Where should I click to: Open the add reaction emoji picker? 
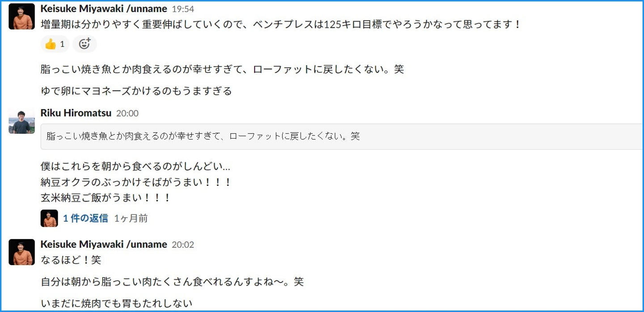pyautogui.click(x=85, y=44)
